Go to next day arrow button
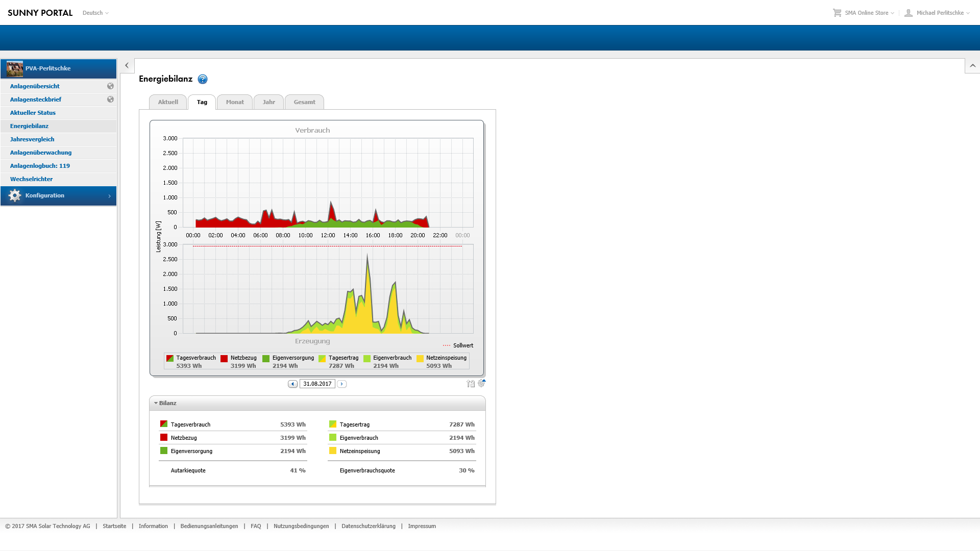The width and height of the screenshot is (980, 551). click(x=342, y=384)
